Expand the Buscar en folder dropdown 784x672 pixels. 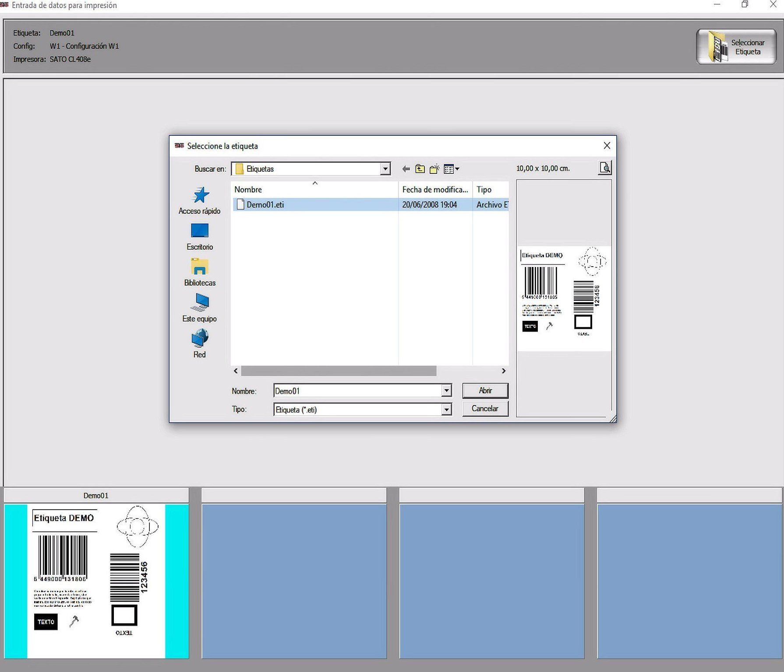coord(385,169)
